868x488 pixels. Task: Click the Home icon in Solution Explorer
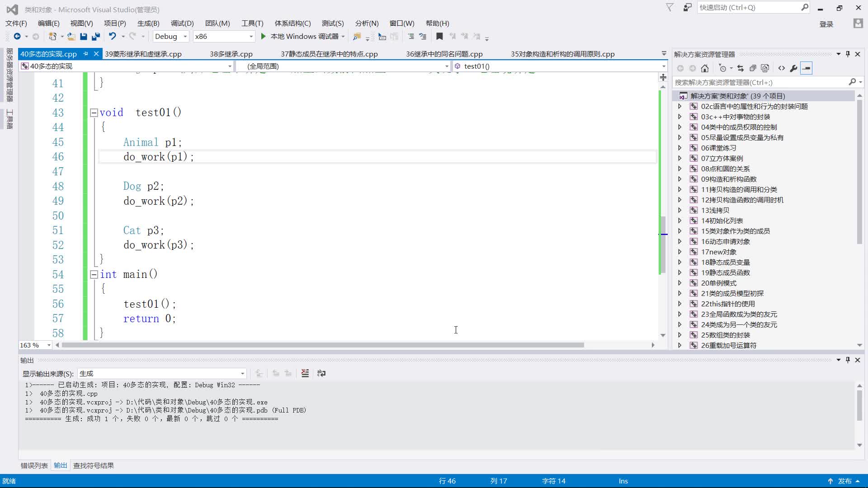tap(705, 68)
